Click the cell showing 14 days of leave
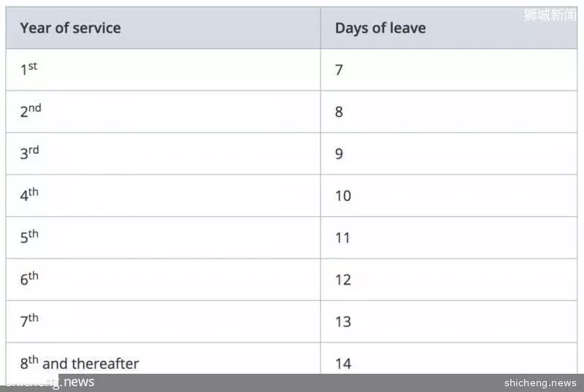 point(449,358)
